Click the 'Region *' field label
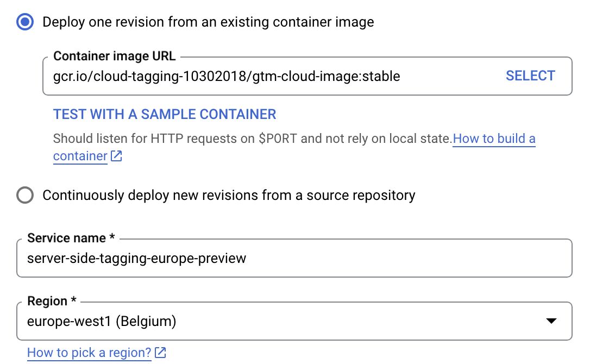This screenshot has width=590, height=364. click(x=52, y=301)
